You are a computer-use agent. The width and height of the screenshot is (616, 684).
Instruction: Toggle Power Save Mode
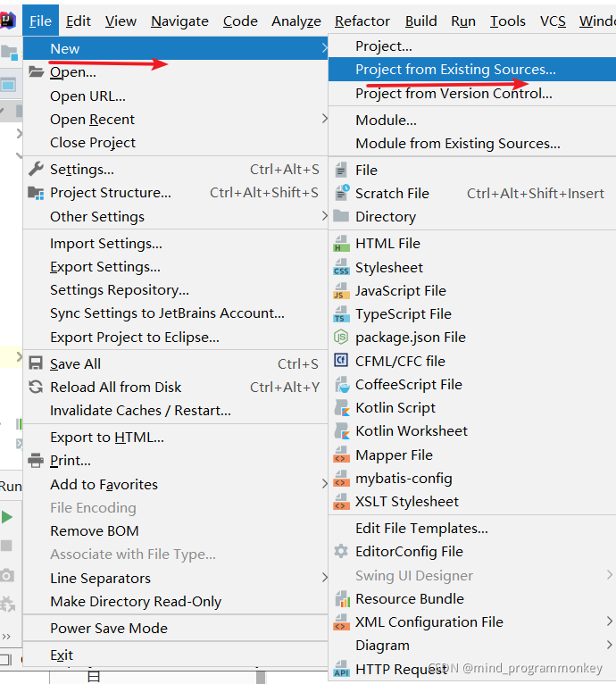[x=175, y=628]
